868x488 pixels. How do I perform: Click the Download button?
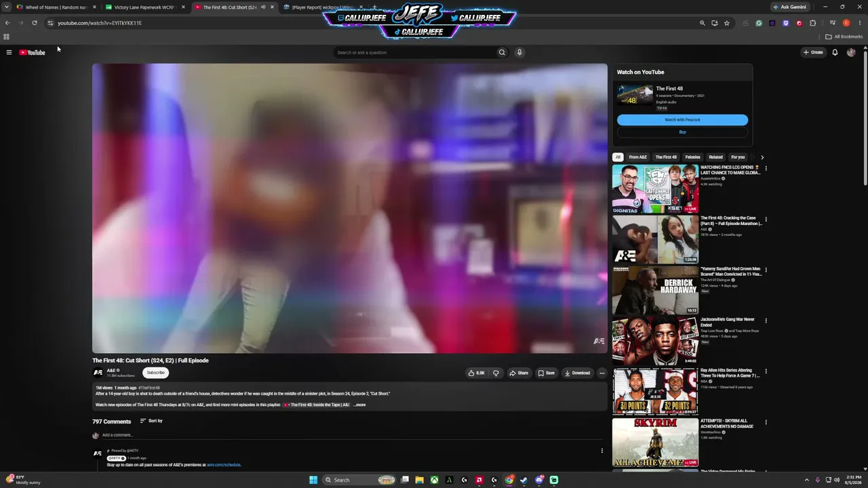577,373
